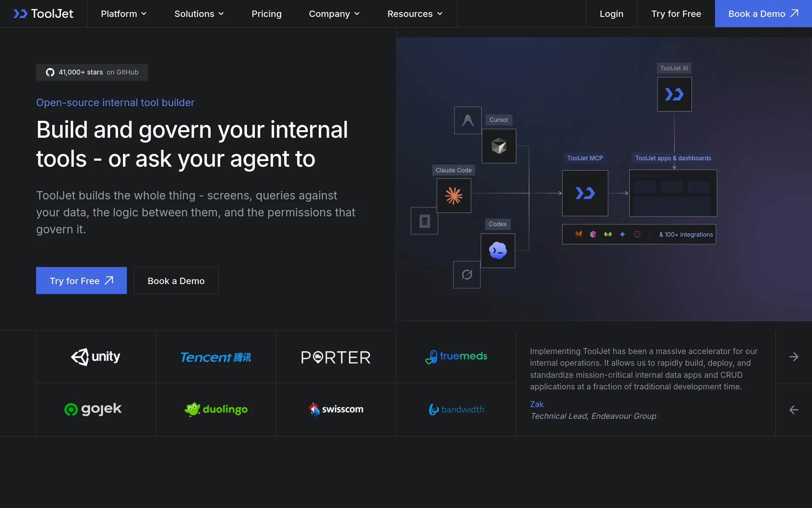This screenshot has width=812, height=508.
Task: Click the Codex cloud icon tile
Action: click(x=498, y=251)
